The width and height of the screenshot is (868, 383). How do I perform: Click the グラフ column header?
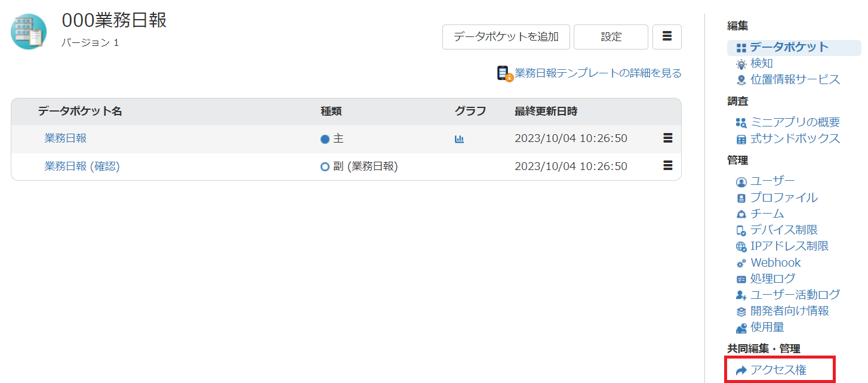pyautogui.click(x=470, y=111)
